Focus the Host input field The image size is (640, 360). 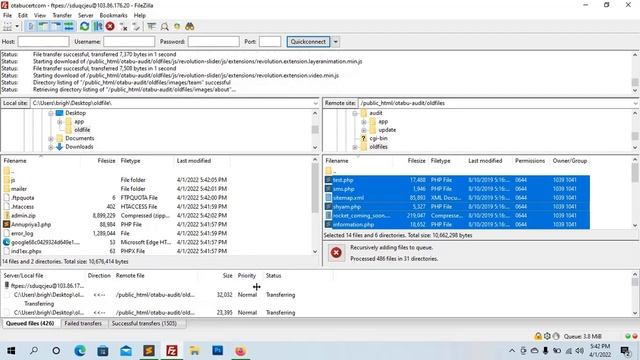pos(43,42)
